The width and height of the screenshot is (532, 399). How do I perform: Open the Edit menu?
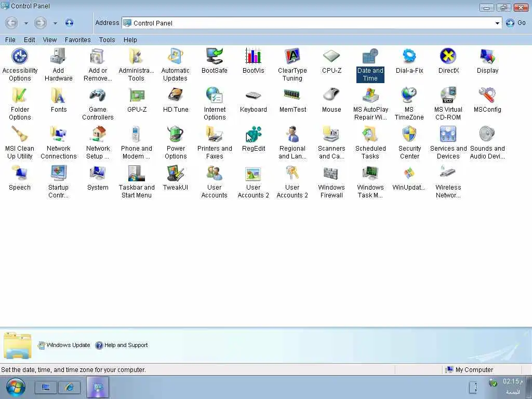pos(29,40)
